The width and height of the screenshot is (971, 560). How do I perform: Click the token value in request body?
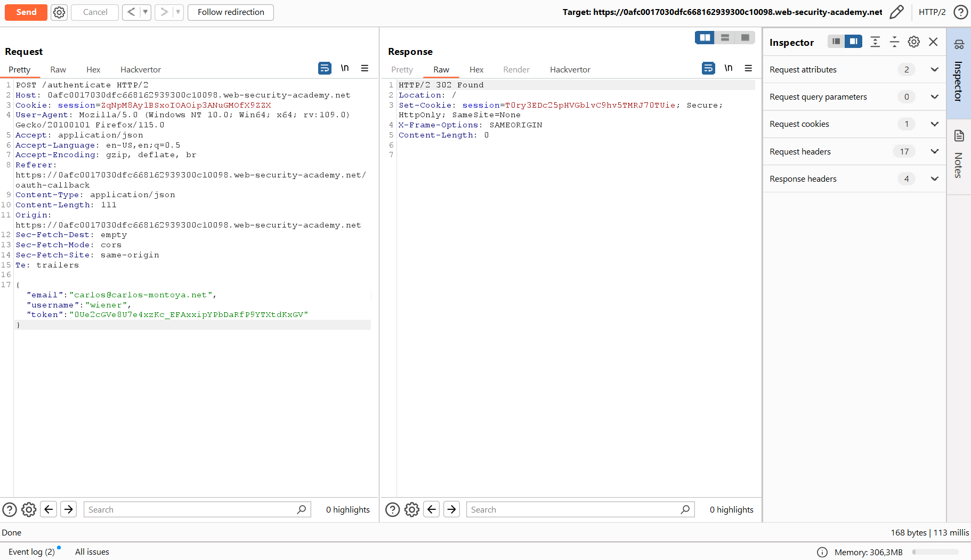pos(189,315)
